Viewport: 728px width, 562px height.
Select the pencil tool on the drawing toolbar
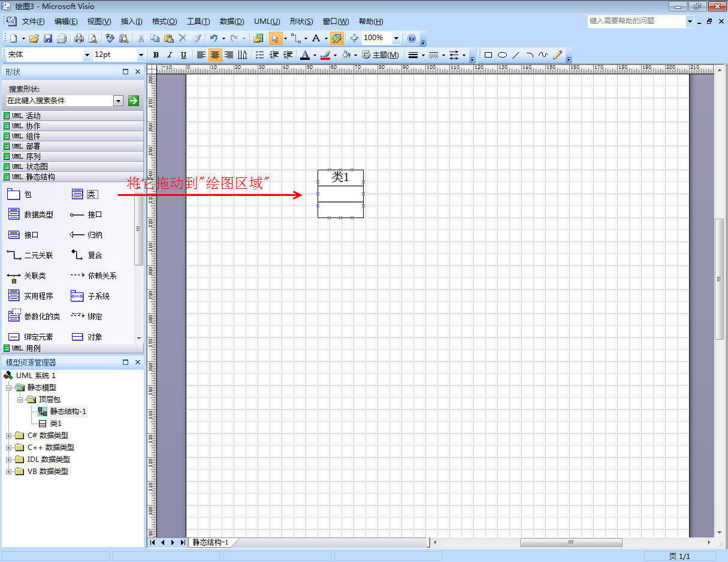557,55
